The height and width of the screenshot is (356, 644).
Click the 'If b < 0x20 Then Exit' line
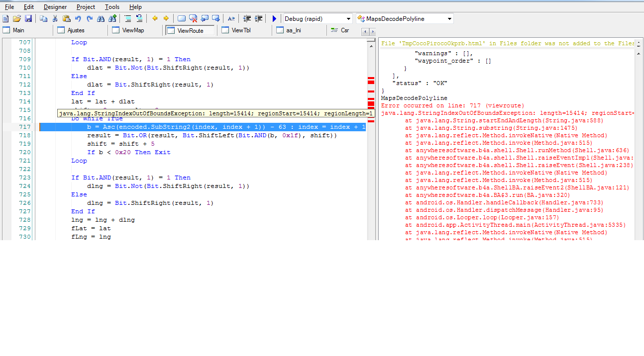128,152
